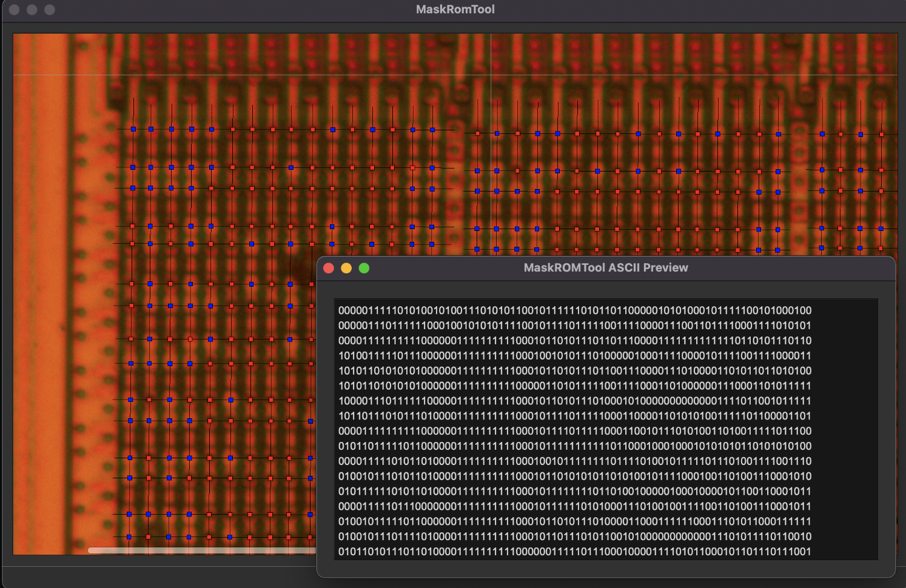Click the crosshair intersection above the bit grid
This screenshot has height=588, width=906.
point(491,75)
